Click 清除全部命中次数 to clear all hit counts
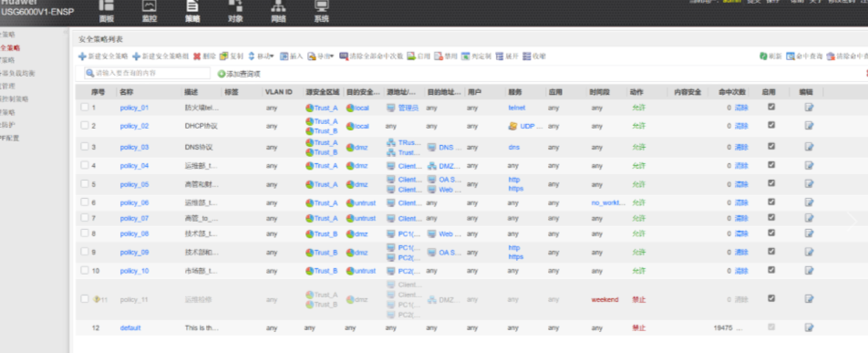This screenshot has width=868, height=353. click(x=371, y=57)
